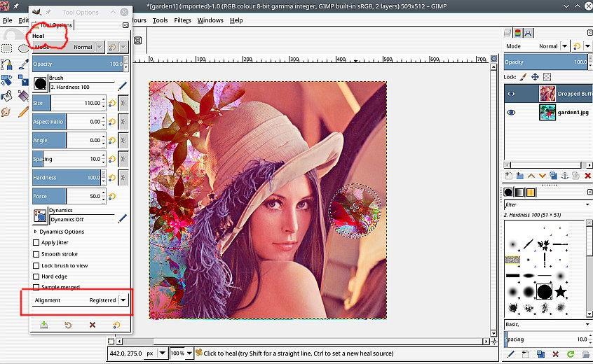Lock position and size of layer
Image resolution: width=593 pixels, height=364 pixels.
pos(535,77)
